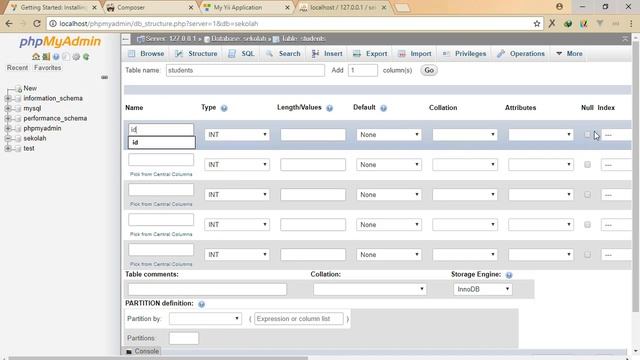Image resolution: width=640 pixels, height=360 pixels.
Task: Open Chrome user profile icon
Action: [559, 7]
